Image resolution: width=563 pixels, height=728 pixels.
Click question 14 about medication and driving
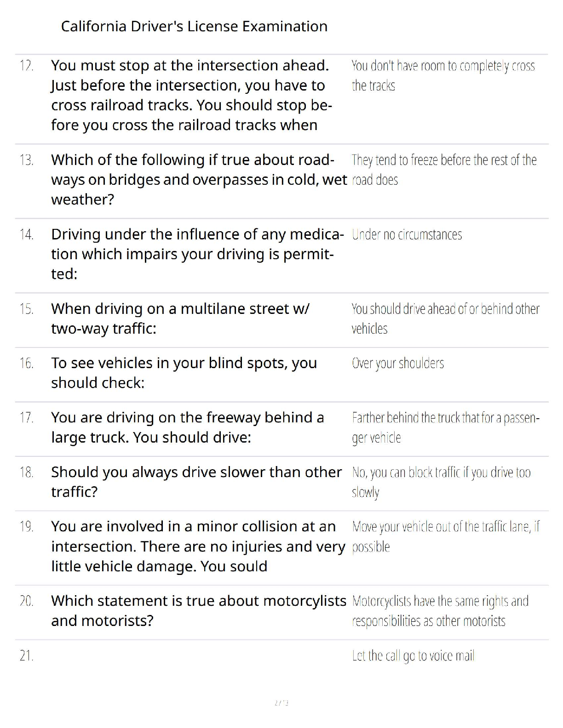tap(197, 254)
